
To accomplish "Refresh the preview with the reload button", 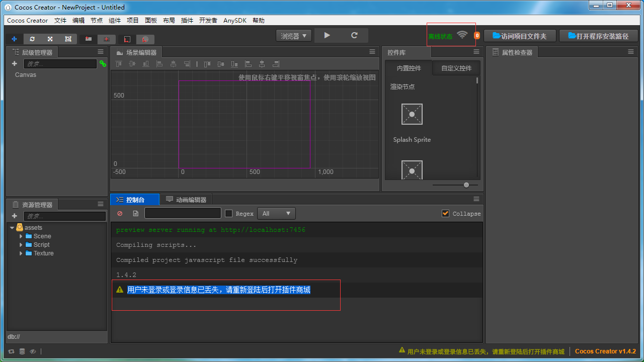I will (x=354, y=36).
